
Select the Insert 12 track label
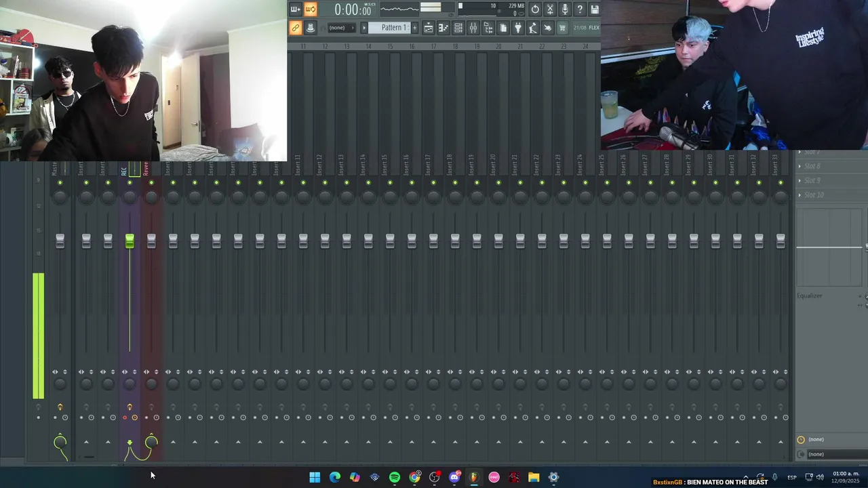point(319,166)
